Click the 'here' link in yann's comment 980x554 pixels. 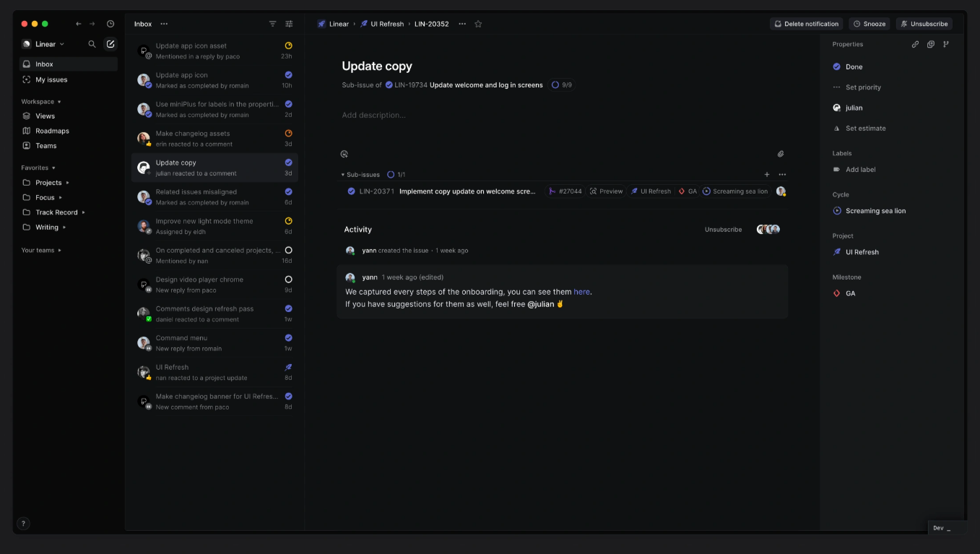coord(581,291)
